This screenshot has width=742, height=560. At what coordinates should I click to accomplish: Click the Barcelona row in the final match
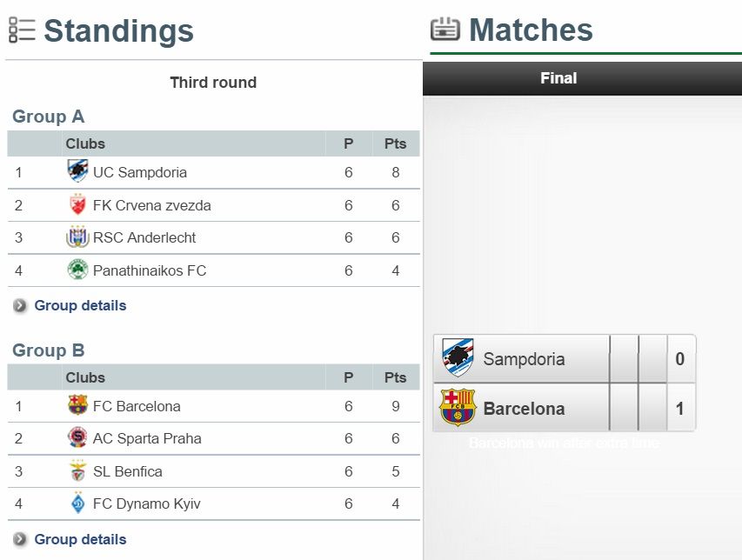click(x=524, y=409)
